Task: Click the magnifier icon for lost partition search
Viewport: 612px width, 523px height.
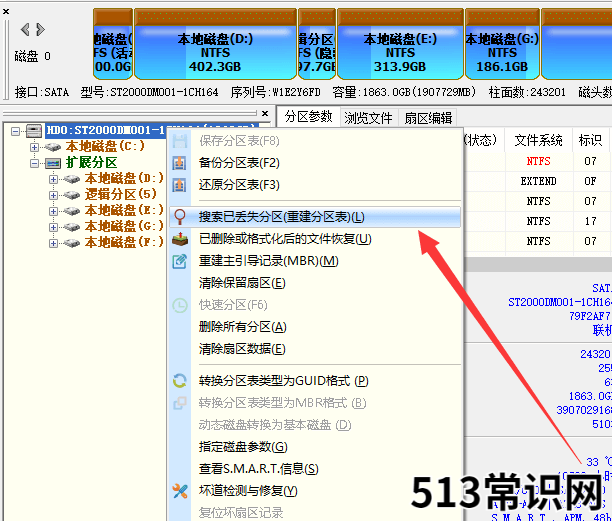Action: coord(180,217)
